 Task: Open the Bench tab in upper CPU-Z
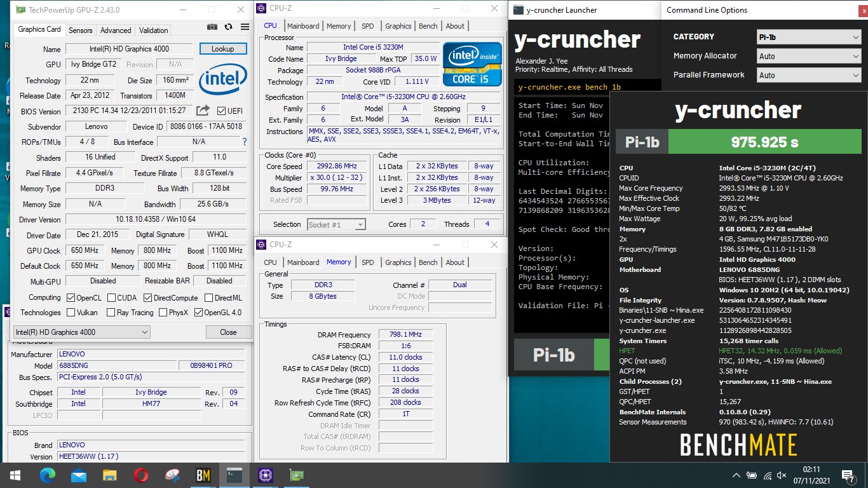tap(428, 26)
